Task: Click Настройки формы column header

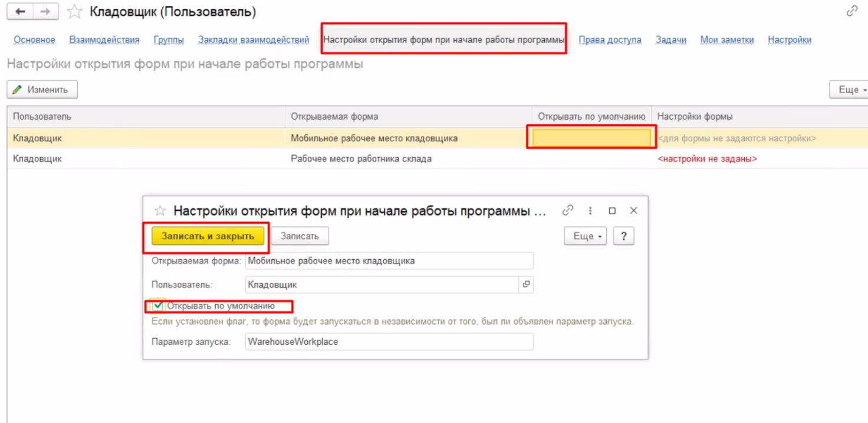Action: (x=759, y=117)
